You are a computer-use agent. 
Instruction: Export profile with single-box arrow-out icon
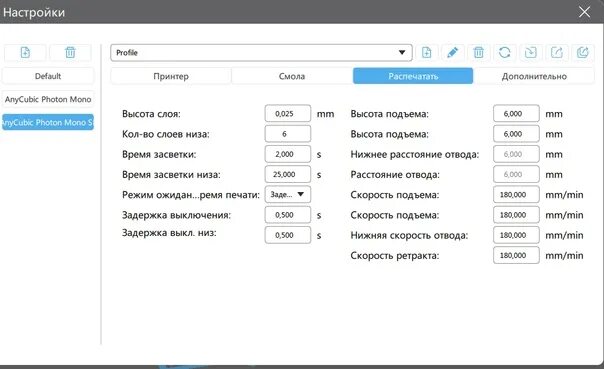pos(557,52)
